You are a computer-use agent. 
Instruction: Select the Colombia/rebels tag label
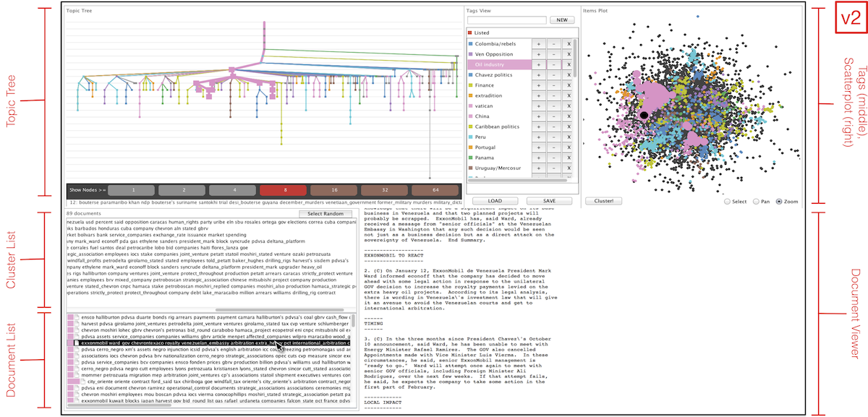[x=496, y=44]
